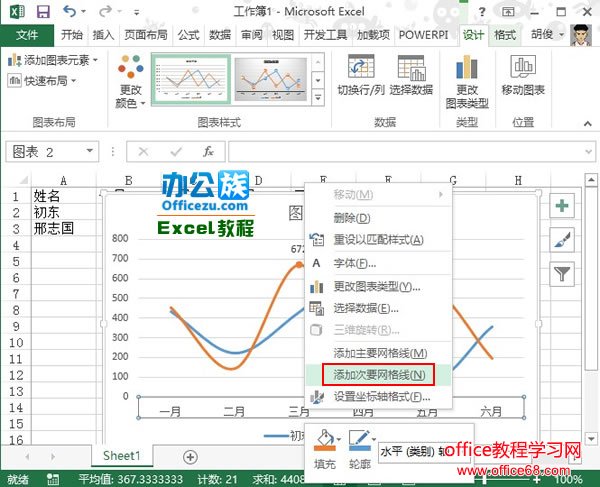
Task: Open the 胡俊 account menu
Action: (548, 35)
